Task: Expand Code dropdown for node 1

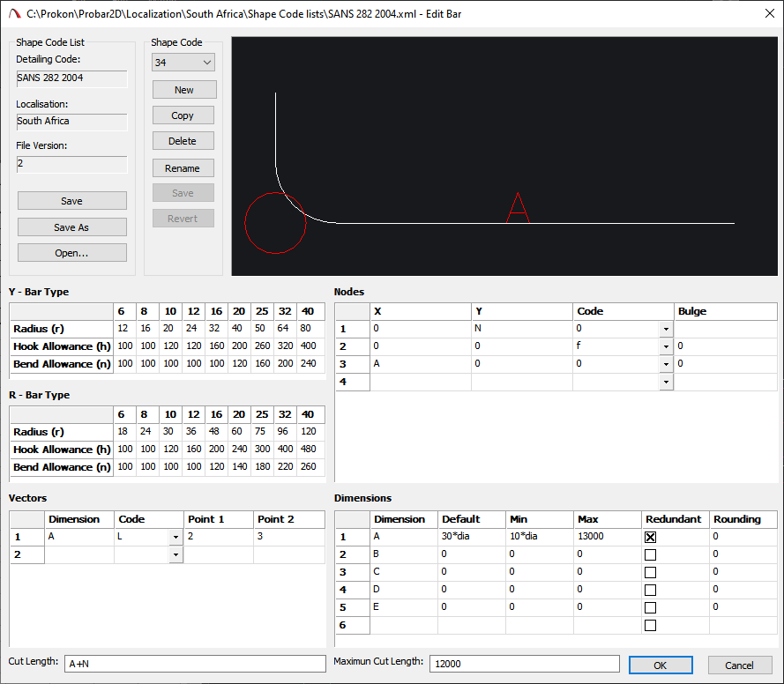Action: (x=666, y=329)
